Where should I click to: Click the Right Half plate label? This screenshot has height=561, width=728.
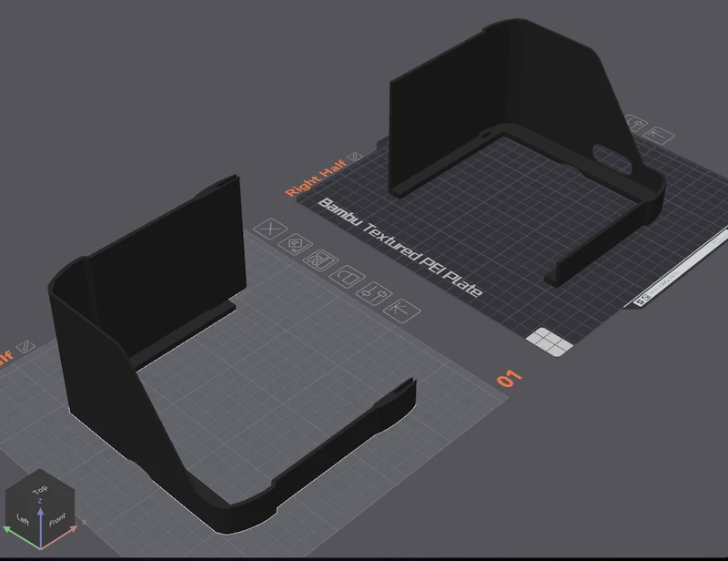tap(316, 178)
